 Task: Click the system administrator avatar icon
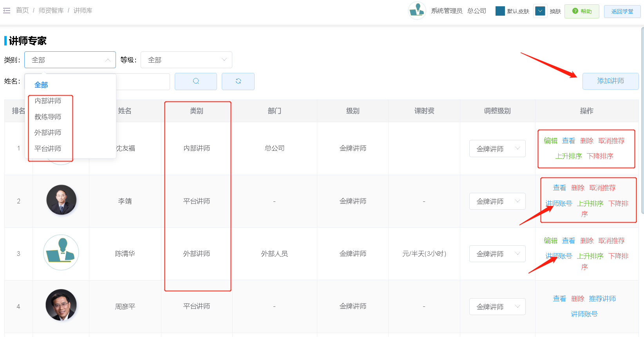[x=417, y=11]
